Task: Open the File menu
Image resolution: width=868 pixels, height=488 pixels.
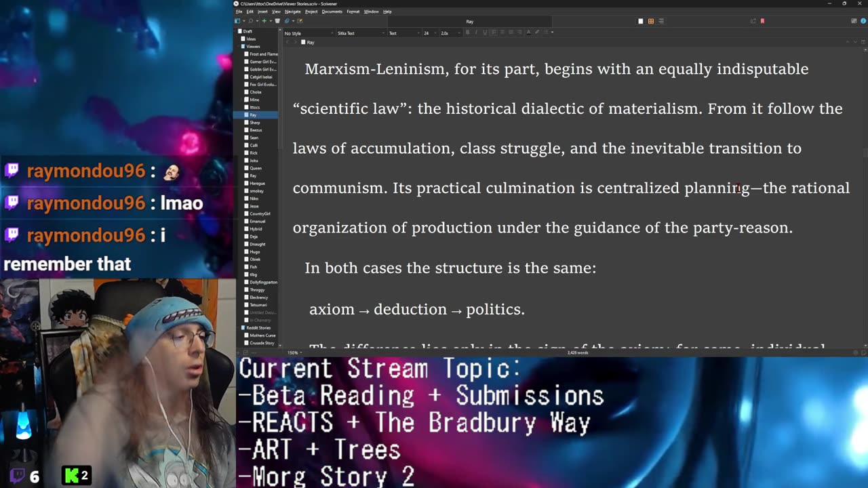Action: point(239,12)
